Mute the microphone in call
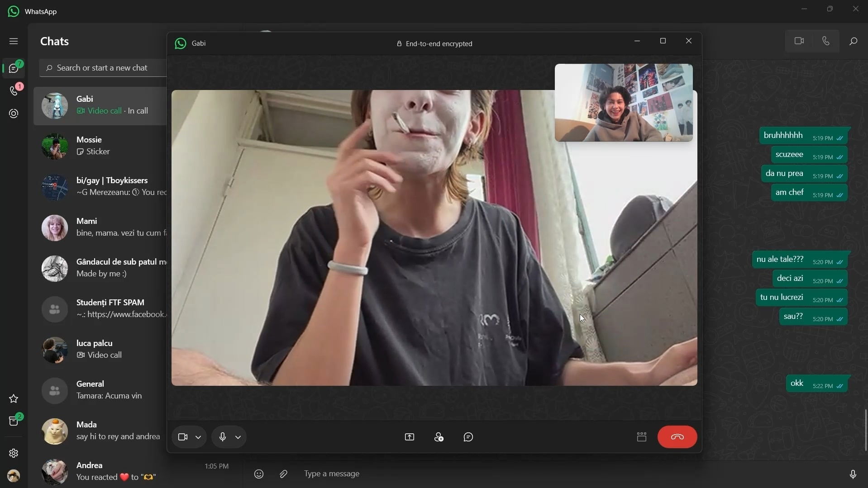Image resolution: width=868 pixels, height=488 pixels. click(x=222, y=437)
